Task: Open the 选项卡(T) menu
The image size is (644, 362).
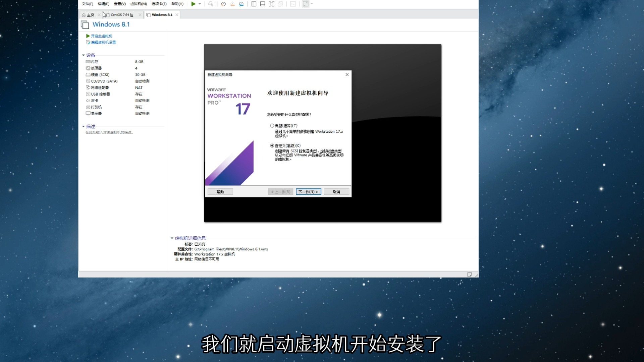Action: coord(159,4)
